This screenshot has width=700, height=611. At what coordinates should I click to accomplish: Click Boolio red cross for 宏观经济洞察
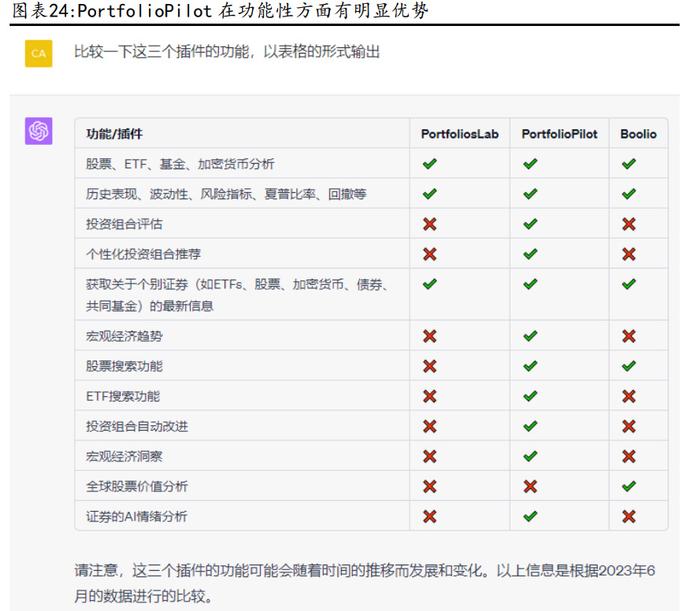click(629, 456)
